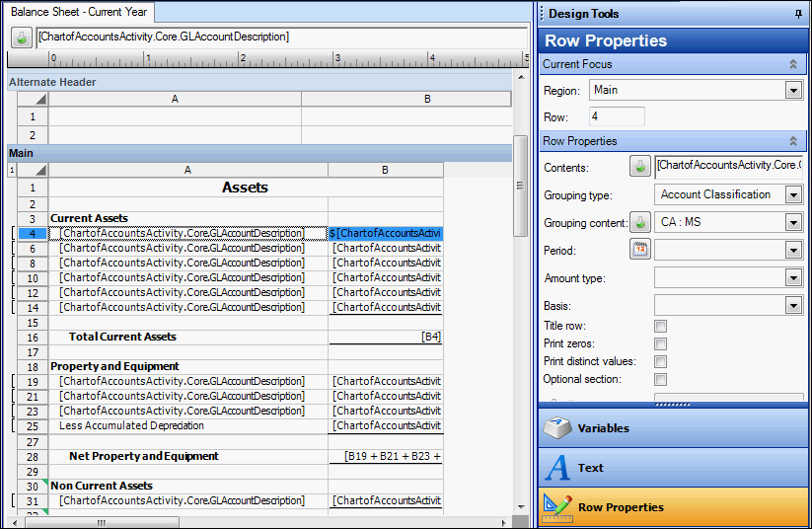This screenshot has width=812, height=529.
Task: Click the formula bar field picker icon
Action: click(x=21, y=37)
